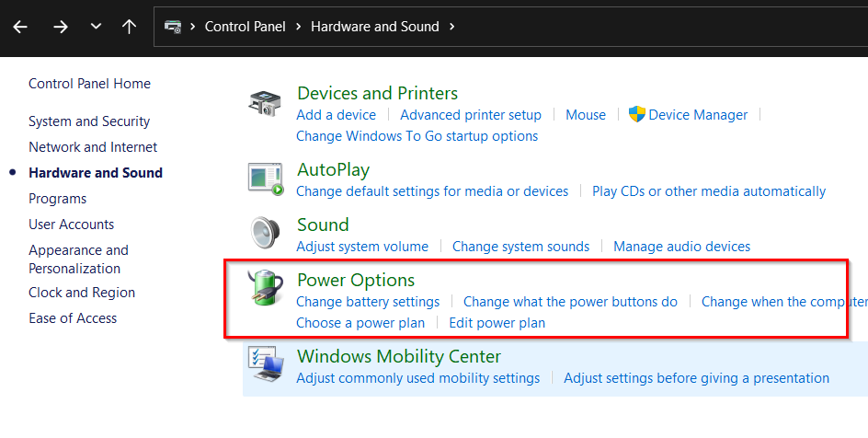Select Hardware and Sound breadcrumb
The width and height of the screenshot is (868, 438).
375,27
